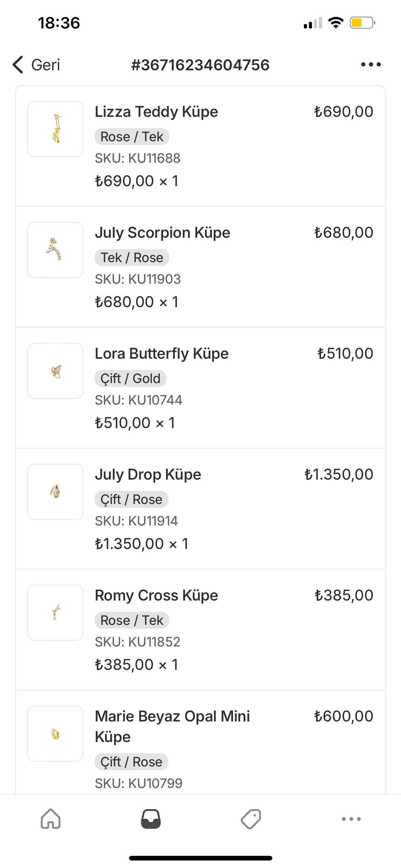Viewport: 401px width, 868px height.
Task: Tap order number #36716234604756 title
Action: click(200, 65)
